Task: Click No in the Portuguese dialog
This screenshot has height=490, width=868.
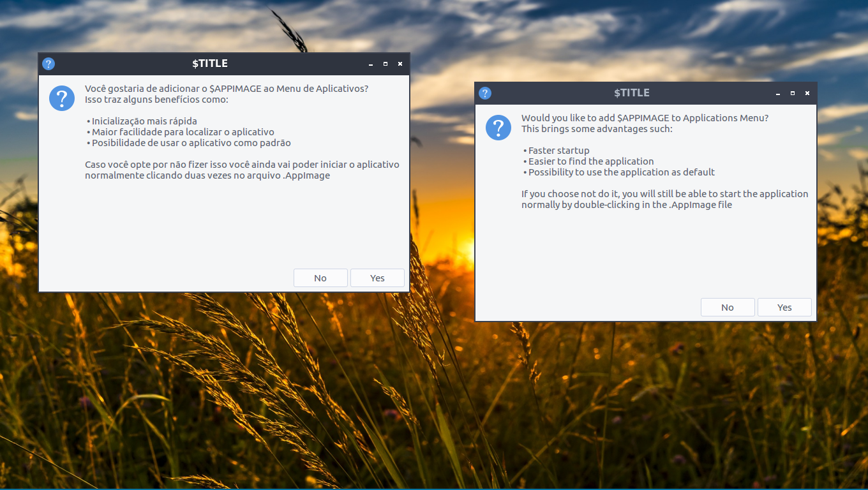Action: (x=320, y=278)
